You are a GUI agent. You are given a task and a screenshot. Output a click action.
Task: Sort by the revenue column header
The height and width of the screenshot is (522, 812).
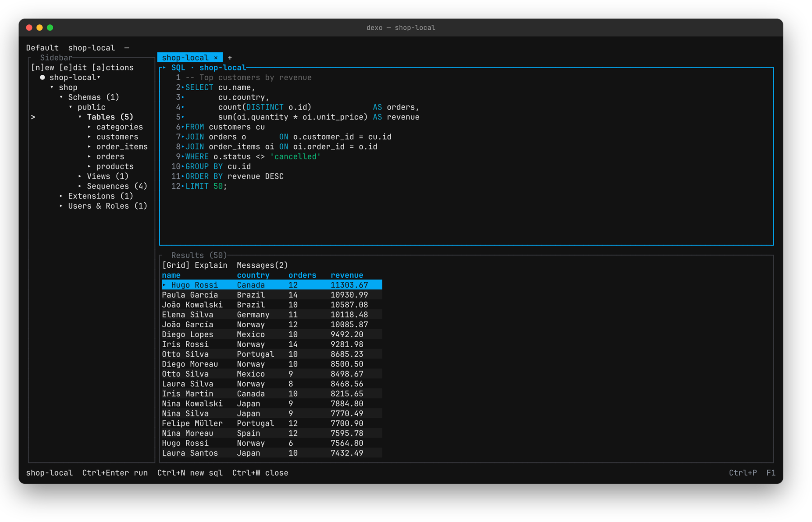(x=347, y=275)
